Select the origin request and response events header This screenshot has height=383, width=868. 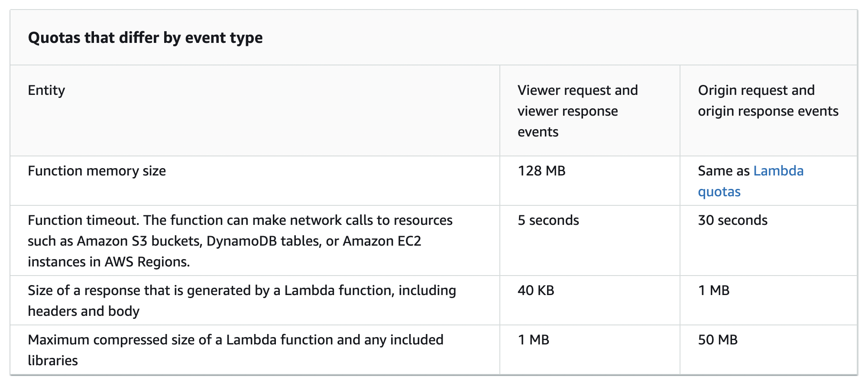click(x=768, y=101)
